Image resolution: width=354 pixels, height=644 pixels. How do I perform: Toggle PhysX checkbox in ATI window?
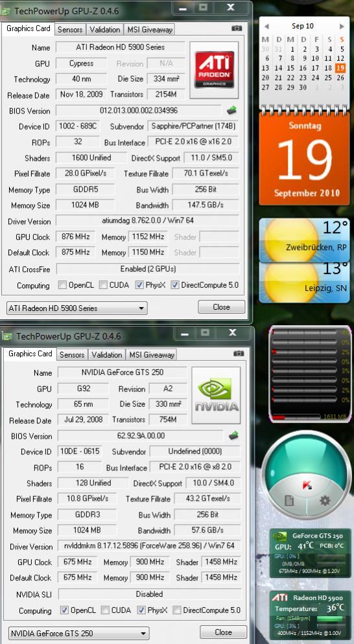[139, 284]
